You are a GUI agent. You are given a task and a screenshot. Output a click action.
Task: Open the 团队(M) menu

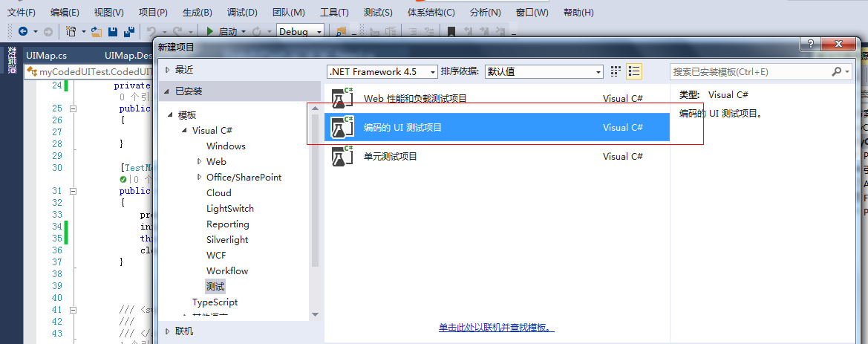pos(289,12)
